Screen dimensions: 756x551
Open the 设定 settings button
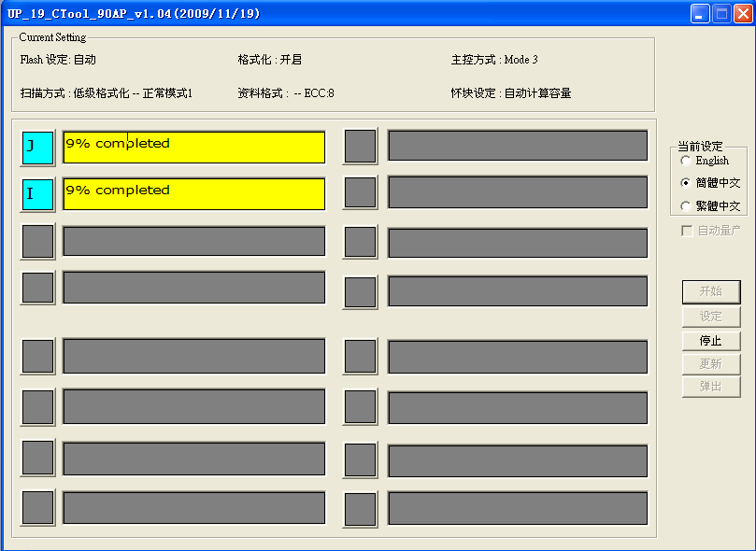[x=711, y=317]
